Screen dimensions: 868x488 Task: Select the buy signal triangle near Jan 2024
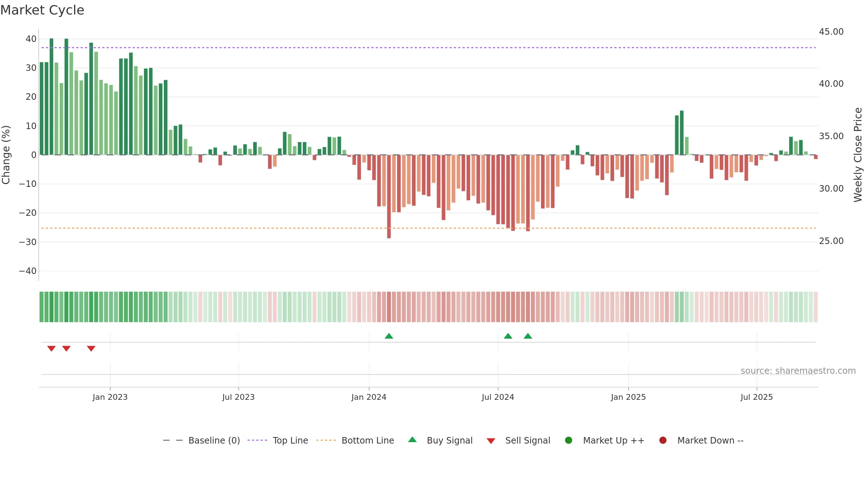pyautogui.click(x=389, y=336)
